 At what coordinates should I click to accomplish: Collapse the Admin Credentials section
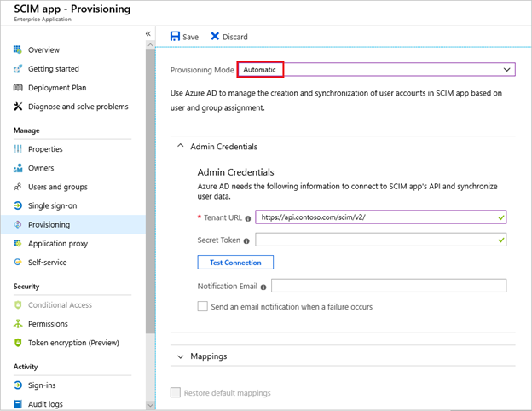[x=181, y=146]
